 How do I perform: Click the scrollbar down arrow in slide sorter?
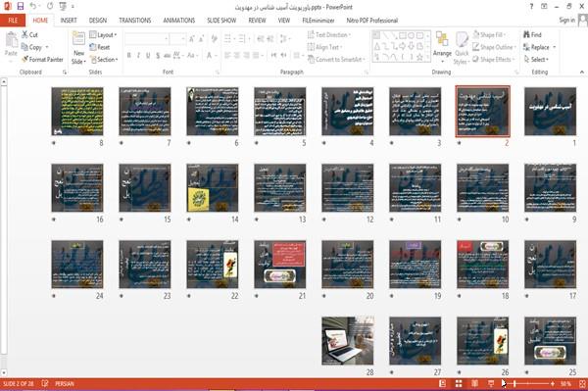click(x=4, y=372)
